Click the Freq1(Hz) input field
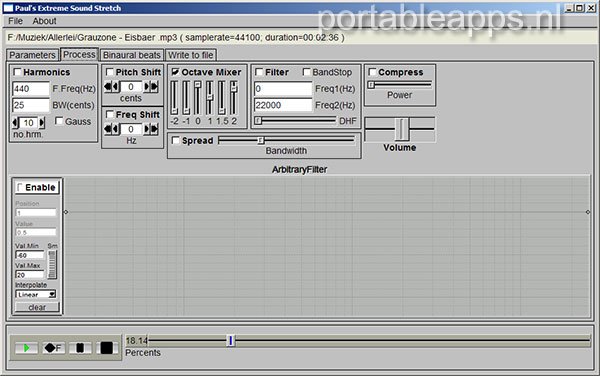This screenshot has height=376, width=600. pyautogui.click(x=283, y=89)
